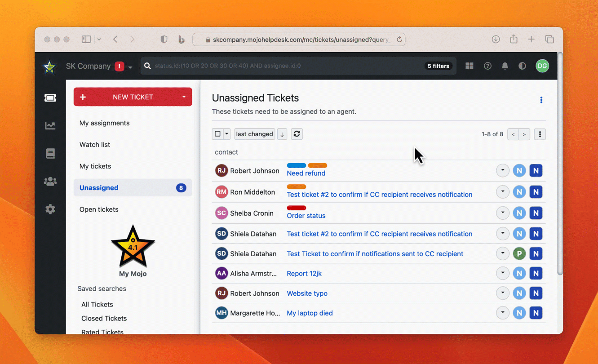Open the 'Website typo' ticket

307,293
